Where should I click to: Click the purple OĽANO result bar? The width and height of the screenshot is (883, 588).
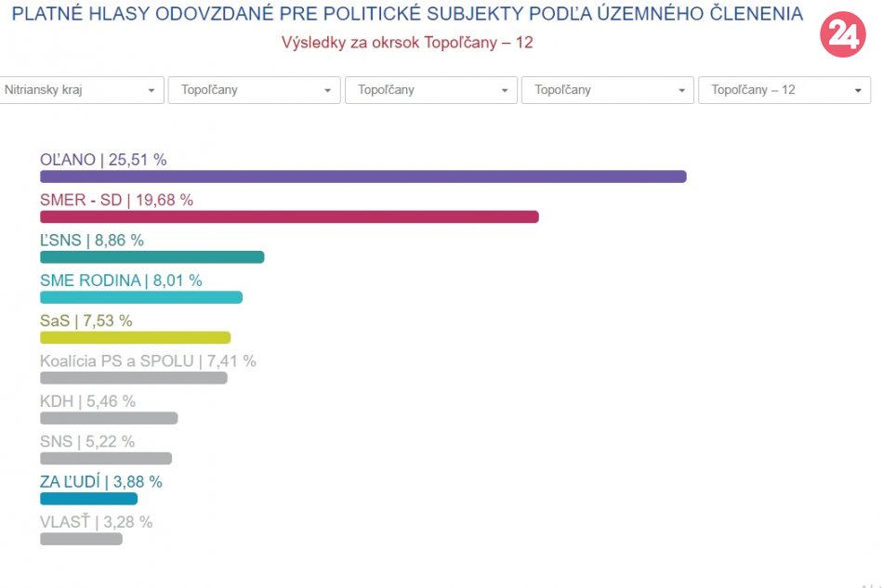pyautogui.click(x=362, y=176)
